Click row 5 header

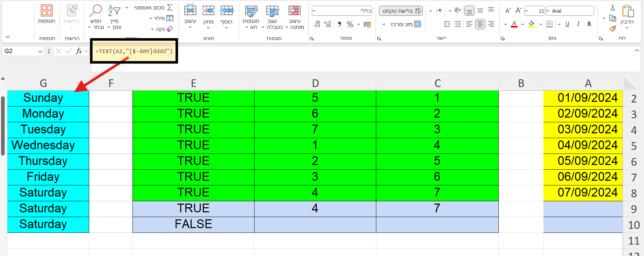[x=634, y=146]
